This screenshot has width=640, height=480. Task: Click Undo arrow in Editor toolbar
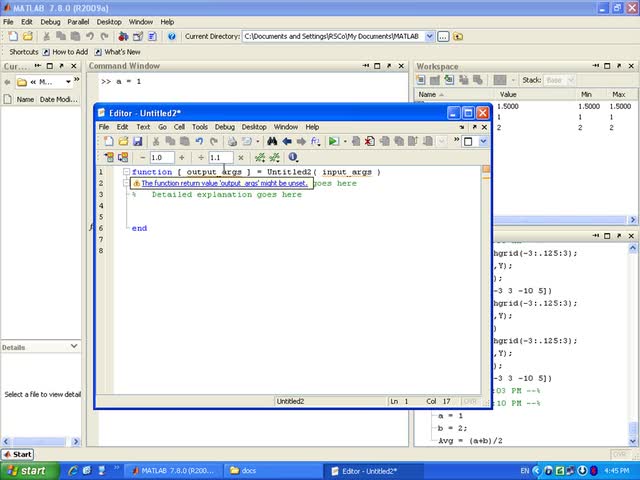199,141
